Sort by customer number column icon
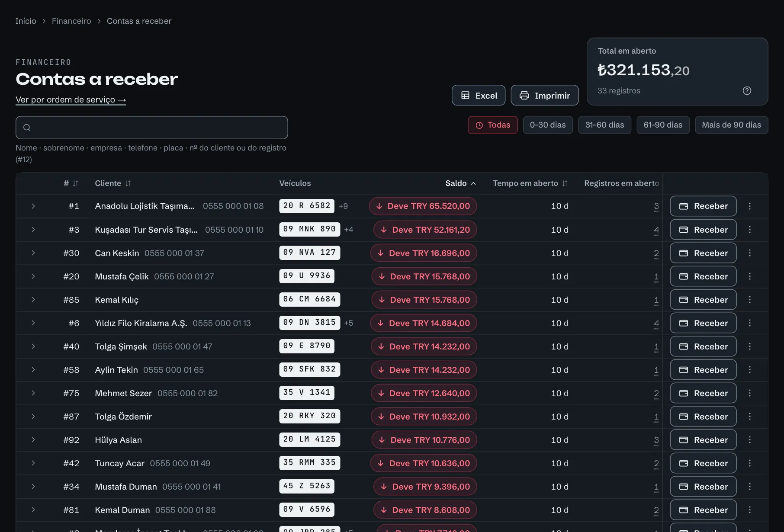 pos(75,183)
